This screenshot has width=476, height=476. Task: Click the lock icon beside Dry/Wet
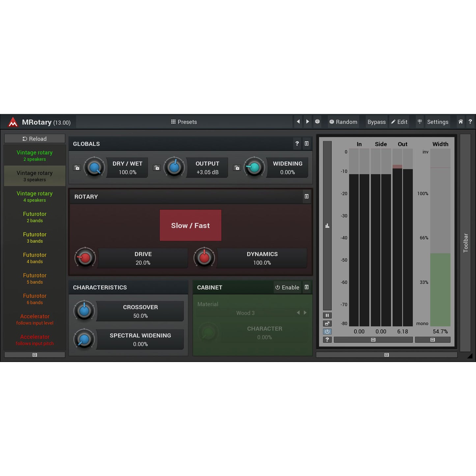[77, 168]
